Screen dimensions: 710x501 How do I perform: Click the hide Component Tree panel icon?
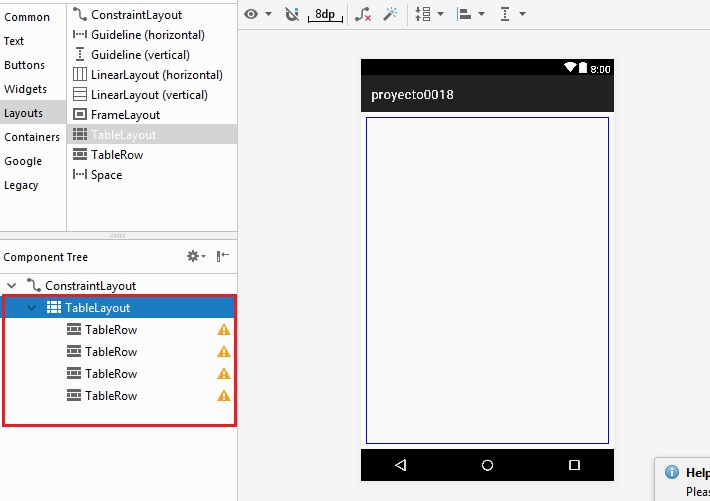coord(223,257)
